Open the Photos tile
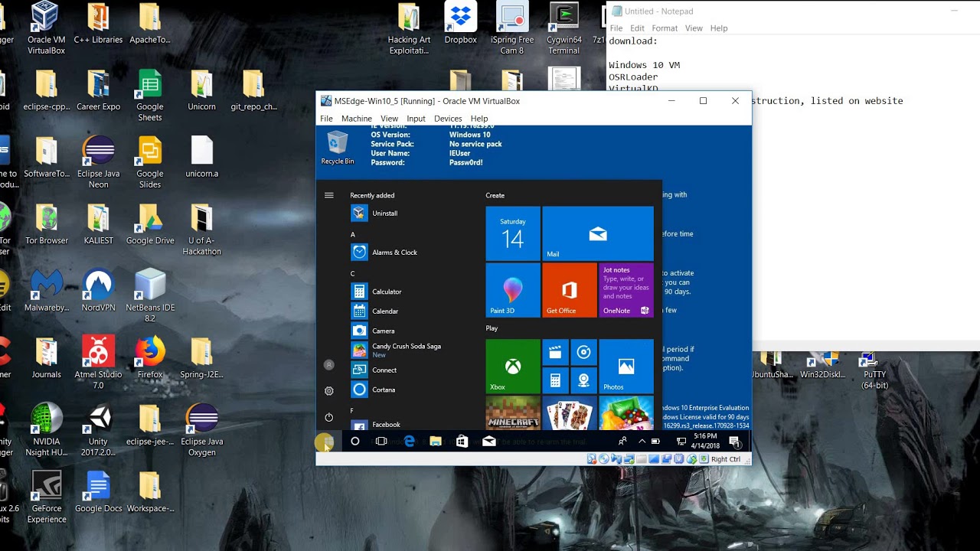Screen dimensions: 980x551 coord(626,367)
